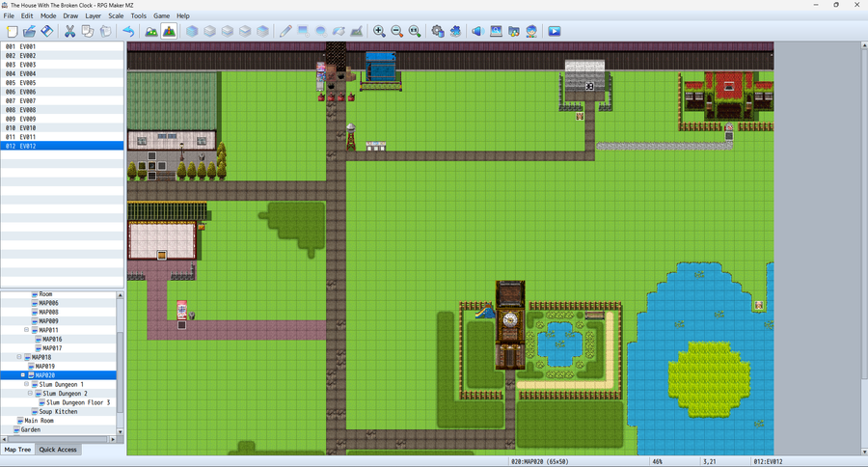Open the Edit menu
868x467 pixels.
click(x=27, y=16)
